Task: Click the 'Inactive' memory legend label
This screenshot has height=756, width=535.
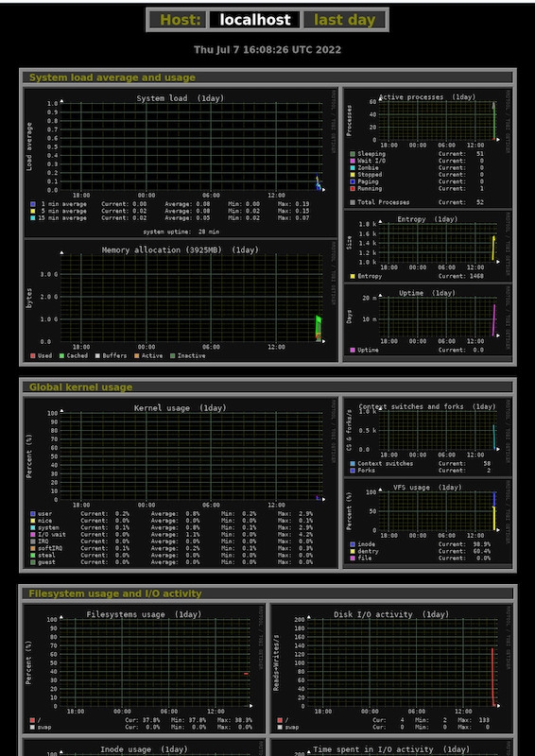Action: tap(191, 356)
